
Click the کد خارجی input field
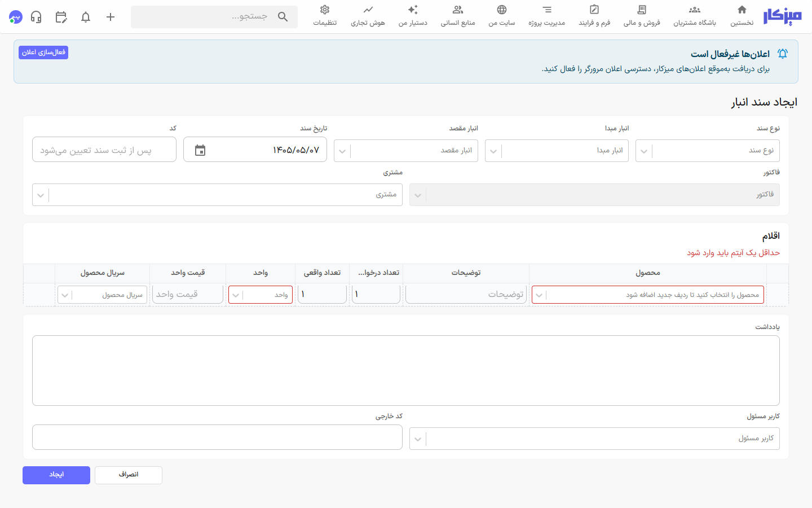217,437
